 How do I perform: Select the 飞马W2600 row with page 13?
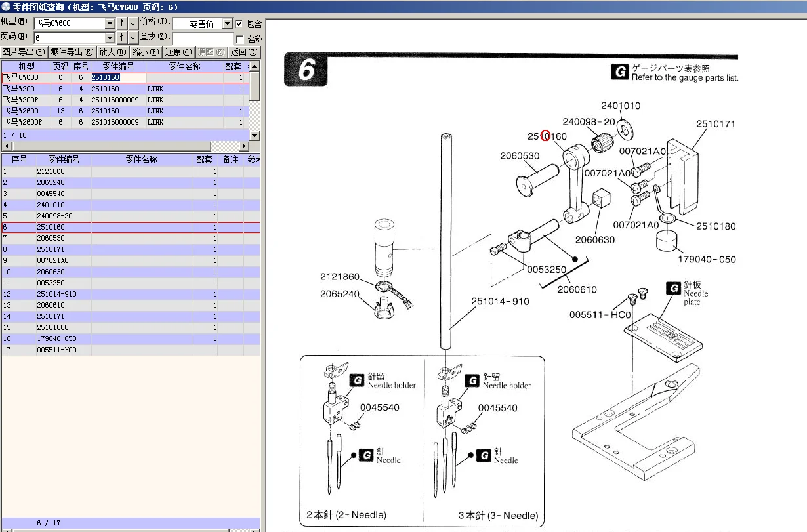125,111
